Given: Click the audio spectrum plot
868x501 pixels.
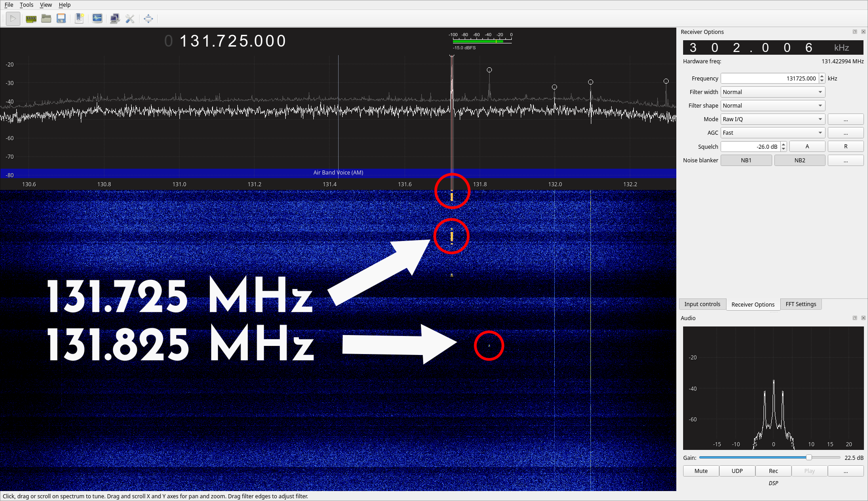Looking at the screenshot, I should pos(773,388).
